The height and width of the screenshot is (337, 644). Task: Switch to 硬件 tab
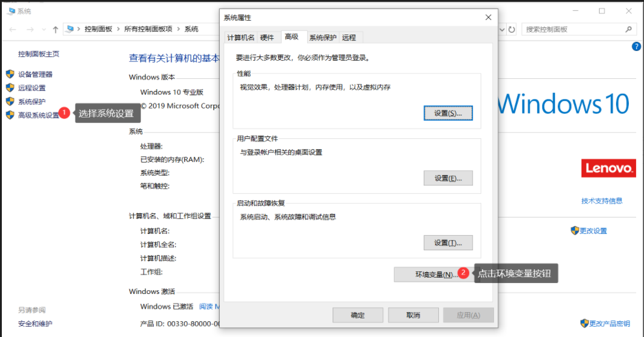click(267, 38)
